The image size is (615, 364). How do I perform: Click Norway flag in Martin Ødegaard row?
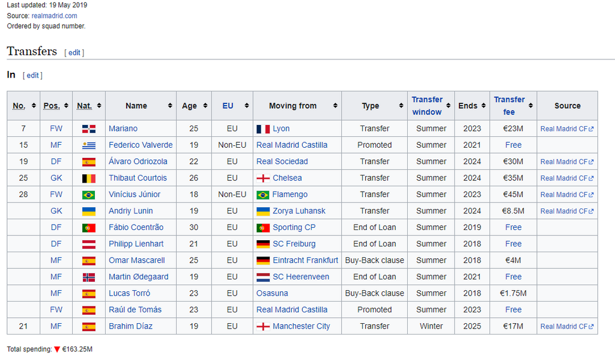pos(89,277)
